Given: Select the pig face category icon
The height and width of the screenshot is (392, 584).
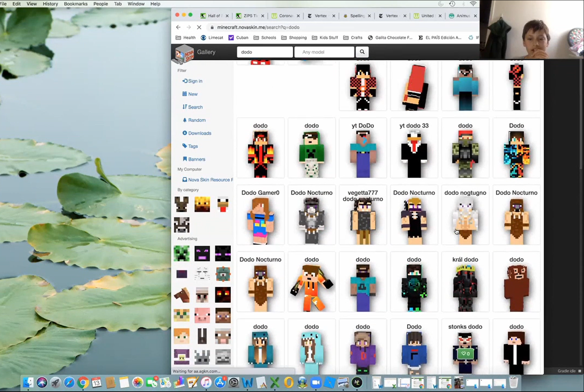Looking at the screenshot, I should pos(202,315).
